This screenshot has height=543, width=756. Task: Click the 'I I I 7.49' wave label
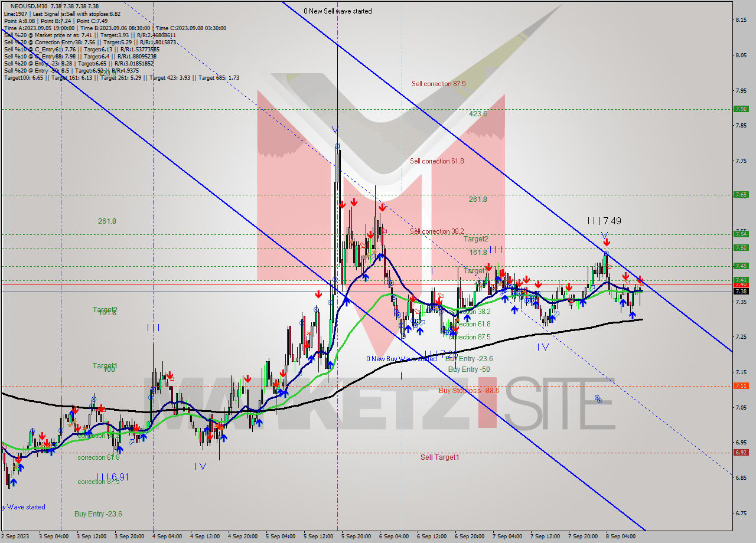coord(604,221)
